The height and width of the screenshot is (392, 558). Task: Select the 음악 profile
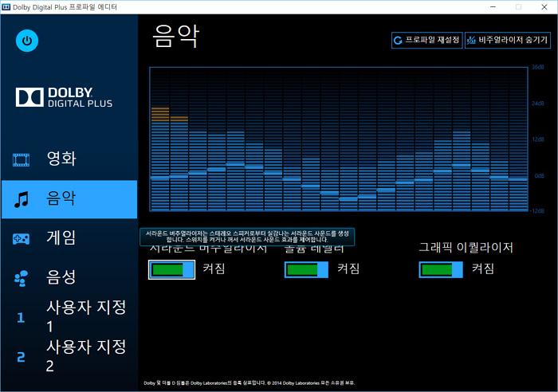[69, 199]
